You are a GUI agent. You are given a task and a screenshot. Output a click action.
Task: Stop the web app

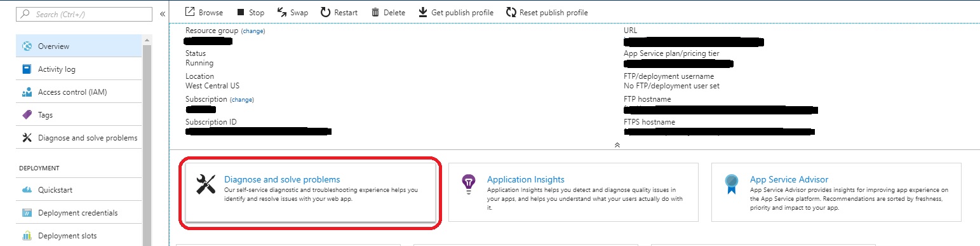pos(250,12)
